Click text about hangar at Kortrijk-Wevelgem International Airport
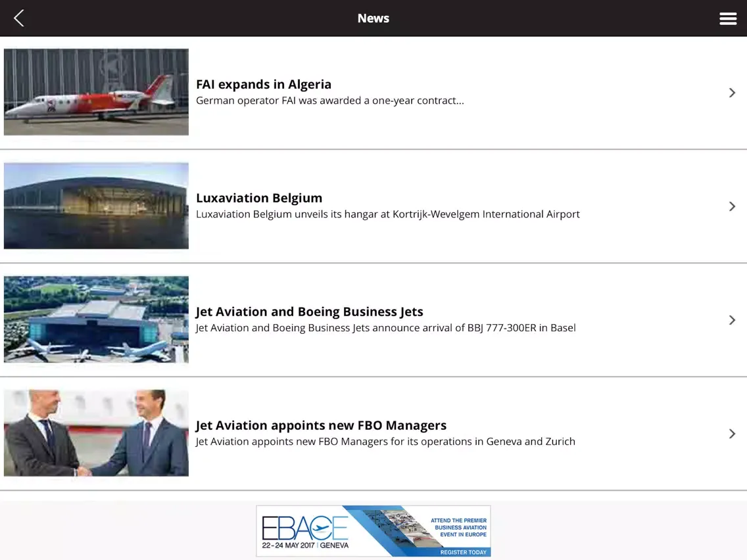Viewport: 747px width, 560px height. point(388,214)
